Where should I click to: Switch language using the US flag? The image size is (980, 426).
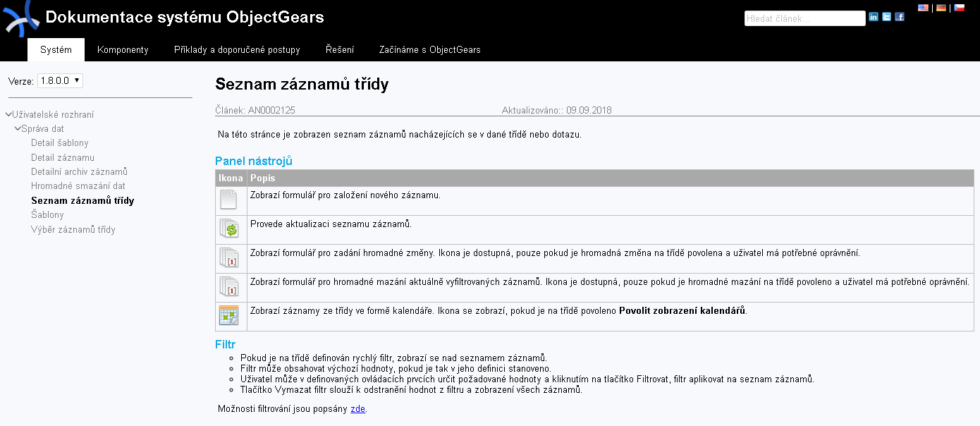923,8
